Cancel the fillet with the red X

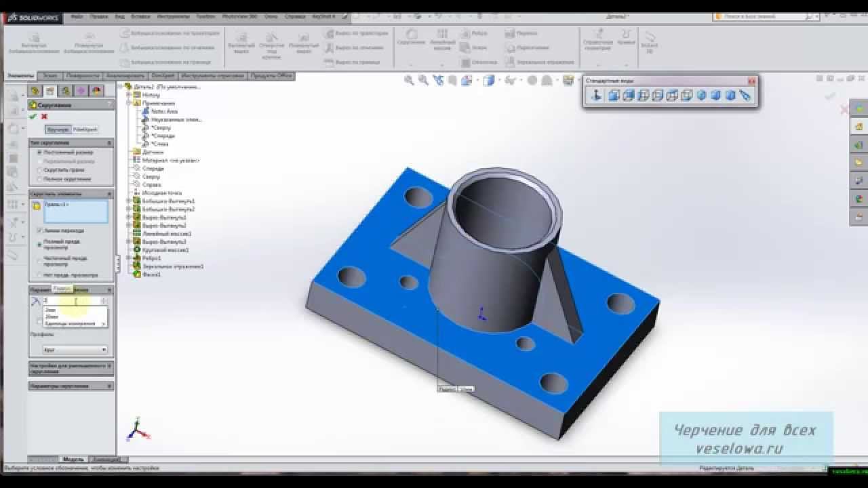click(44, 117)
